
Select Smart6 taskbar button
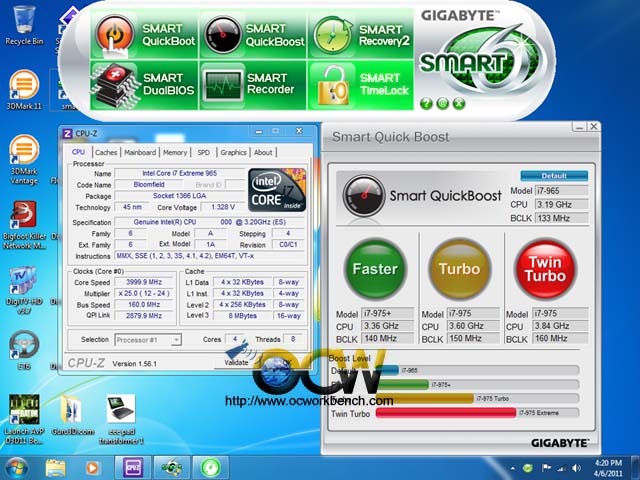click(171, 468)
